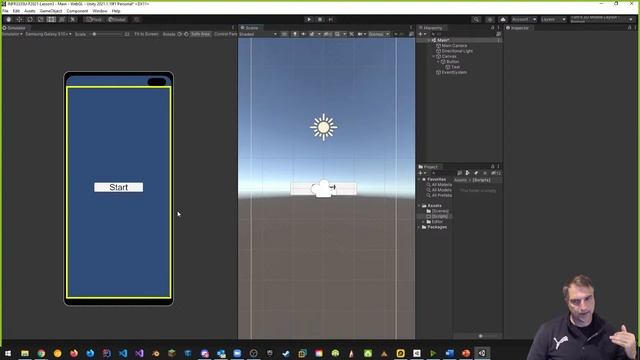The image size is (640, 360).
Task: Select the Hand tool in toolbar
Action: 9,19
